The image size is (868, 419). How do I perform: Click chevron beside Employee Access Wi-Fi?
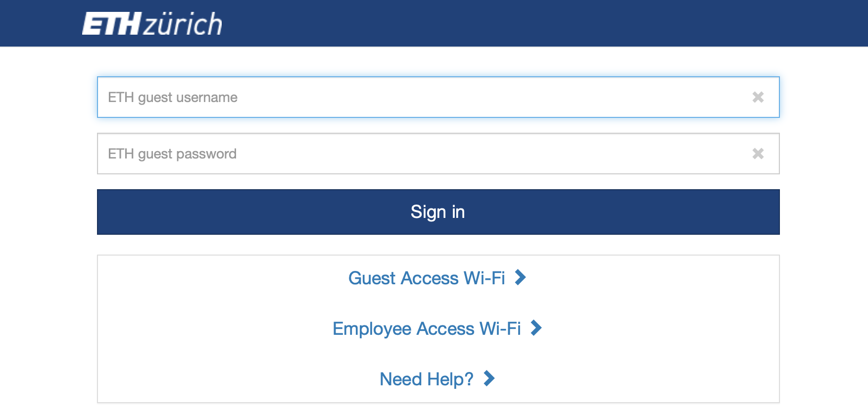pyautogui.click(x=536, y=328)
